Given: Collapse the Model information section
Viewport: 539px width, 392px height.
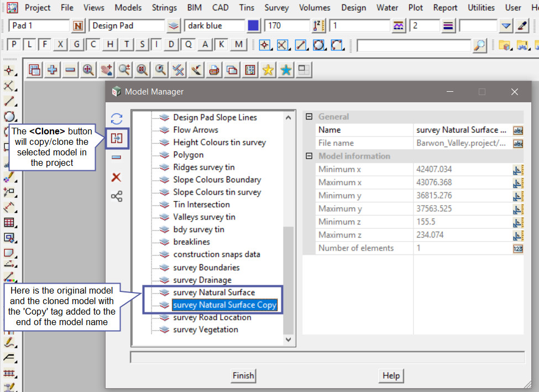Looking at the screenshot, I should pos(309,156).
